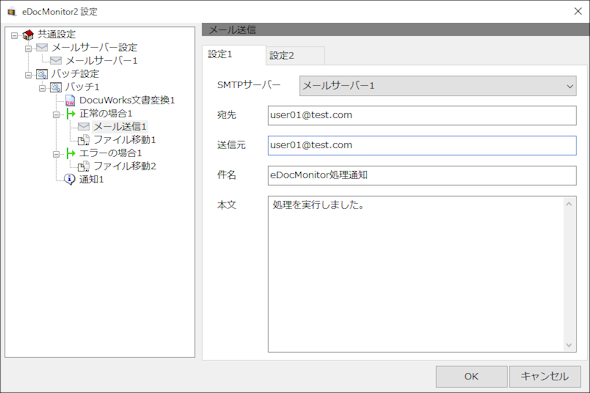Select the 設定1 tab

(234, 55)
